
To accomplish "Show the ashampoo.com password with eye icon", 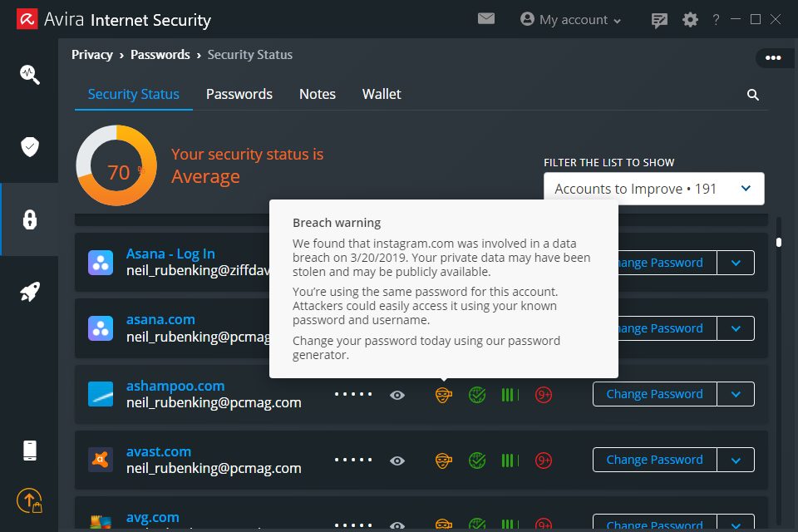I will (x=397, y=395).
